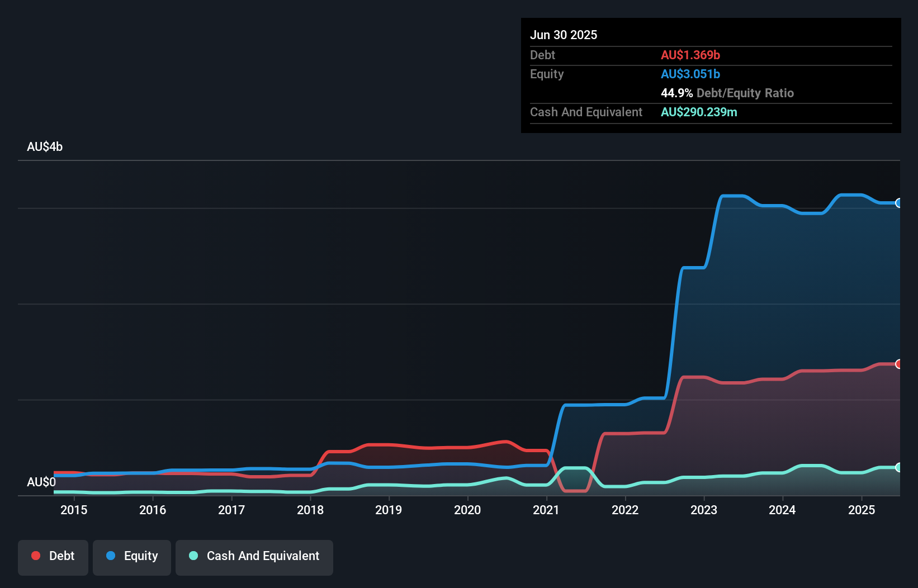Click the AU$290.239m cash value
The image size is (918, 588).
699,112
